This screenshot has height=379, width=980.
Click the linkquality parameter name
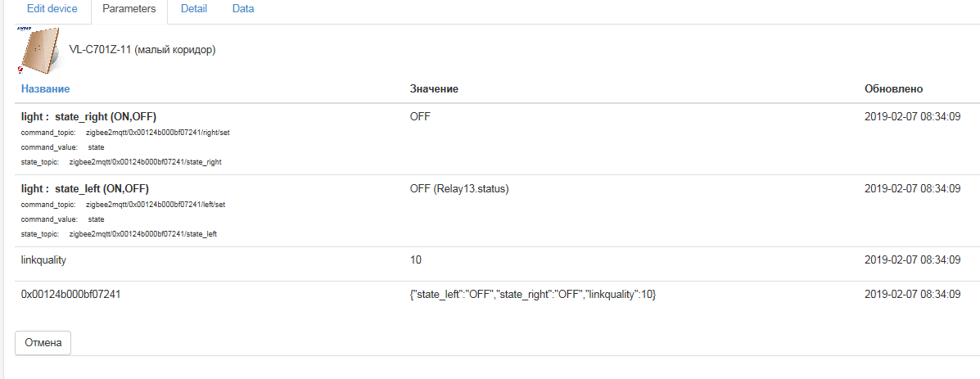pos(43,260)
